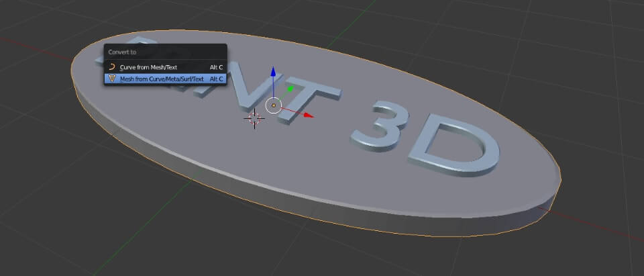Click the 3D cursor crosshair
This screenshot has height=276, width=644.
(255, 119)
